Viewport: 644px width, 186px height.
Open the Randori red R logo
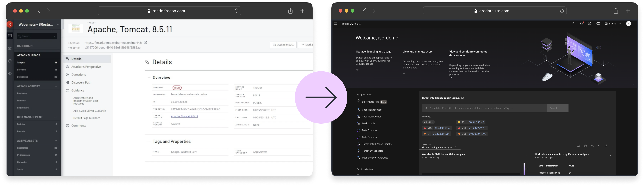coord(10,24)
